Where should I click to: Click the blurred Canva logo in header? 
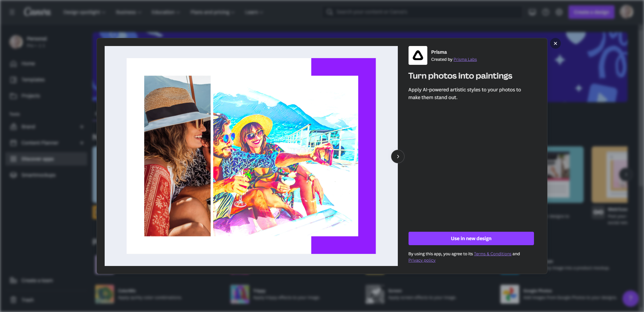[x=37, y=12]
